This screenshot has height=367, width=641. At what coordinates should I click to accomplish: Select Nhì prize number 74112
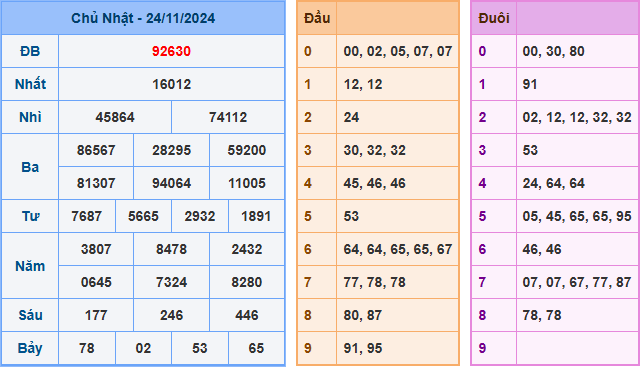point(228,118)
